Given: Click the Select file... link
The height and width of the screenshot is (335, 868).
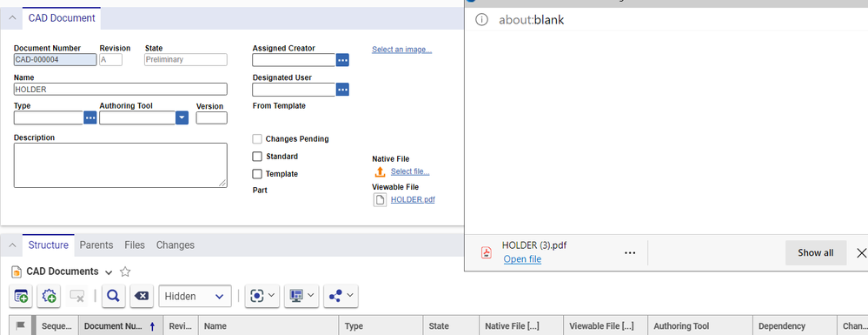Looking at the screenshot, I should (410, 172).
